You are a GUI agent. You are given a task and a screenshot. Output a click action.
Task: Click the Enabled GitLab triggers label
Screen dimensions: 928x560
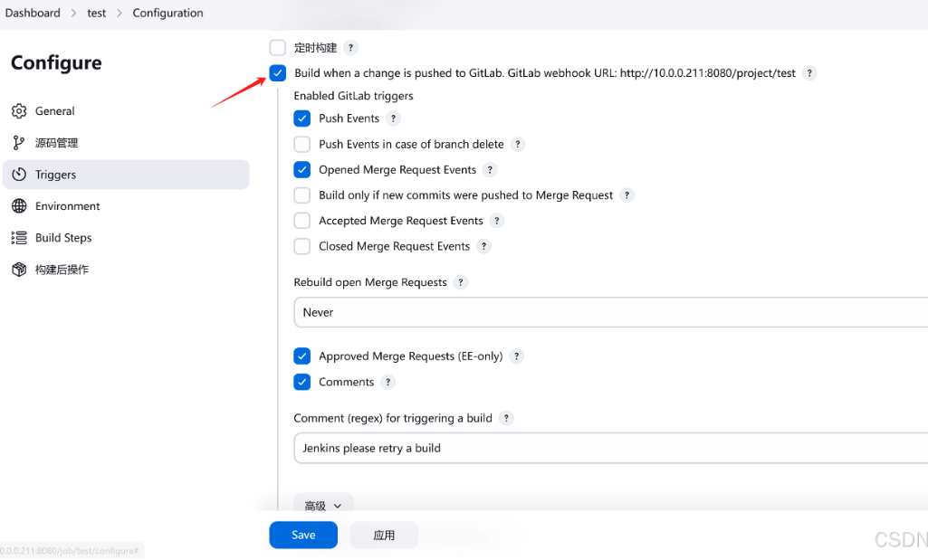tap(353, 96)
